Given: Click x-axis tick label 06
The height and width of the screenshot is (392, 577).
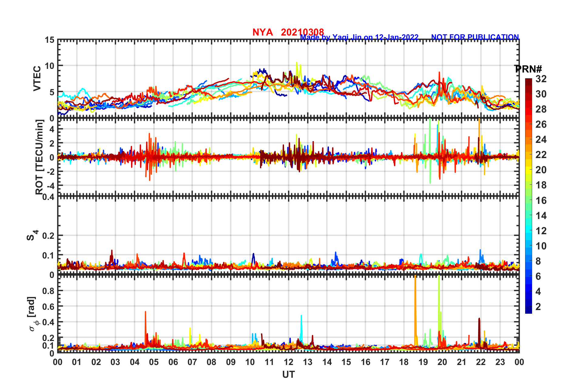Looking at the screenshot, I should (173, 362).
